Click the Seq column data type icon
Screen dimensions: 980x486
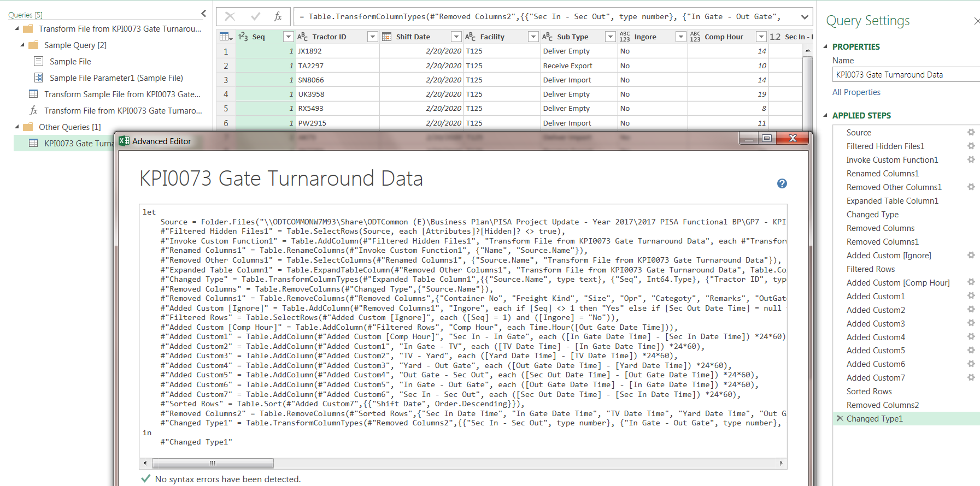pos(243,37)
